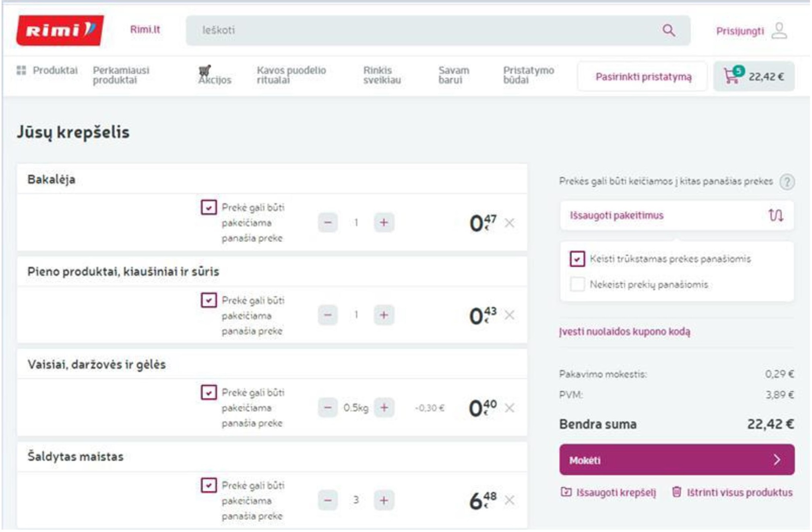Click the search magnifier icon
812x532 pixels.
(668, 30)
